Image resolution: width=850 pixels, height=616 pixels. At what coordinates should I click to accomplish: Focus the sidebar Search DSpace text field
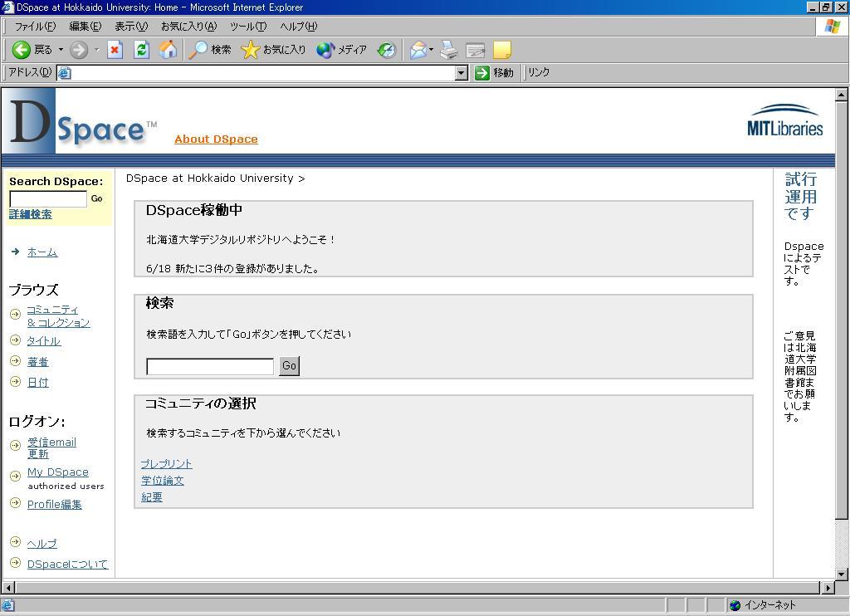(x=48, y=199)
